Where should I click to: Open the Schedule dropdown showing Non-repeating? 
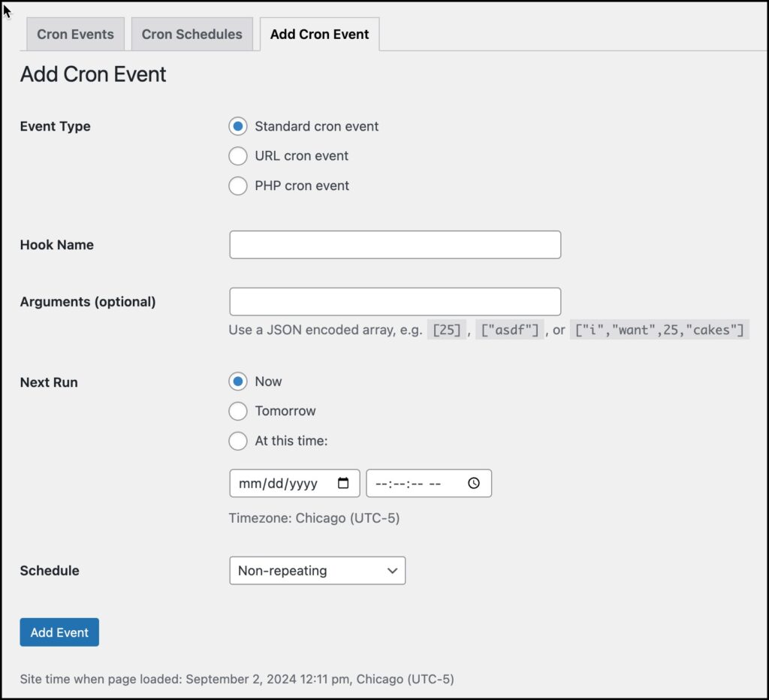click(x=317, y=571)
